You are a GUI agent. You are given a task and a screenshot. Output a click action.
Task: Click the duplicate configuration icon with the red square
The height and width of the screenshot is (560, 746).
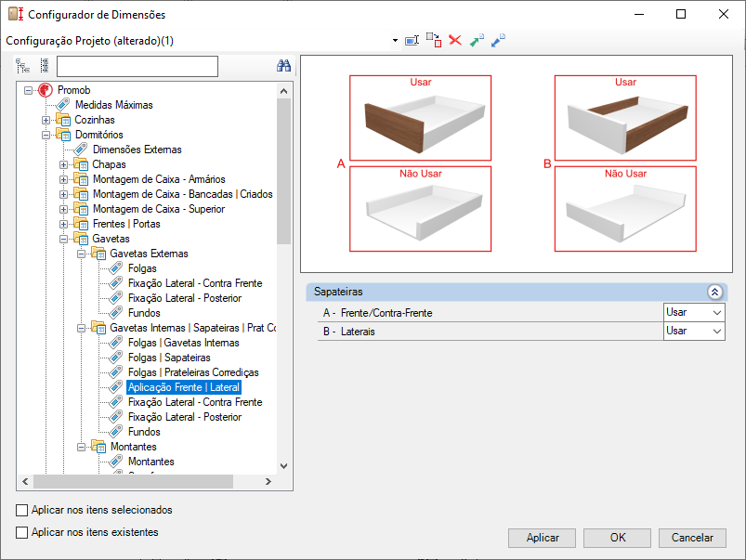(434, 41)
